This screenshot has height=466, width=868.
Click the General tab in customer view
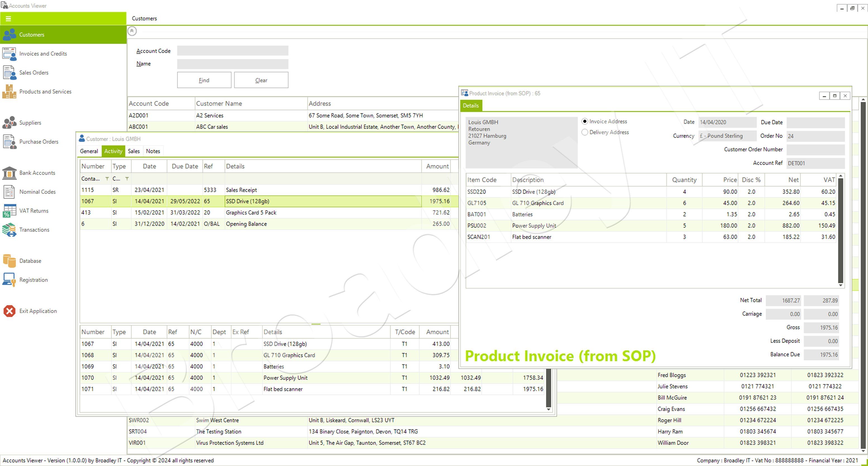[89, 151]
